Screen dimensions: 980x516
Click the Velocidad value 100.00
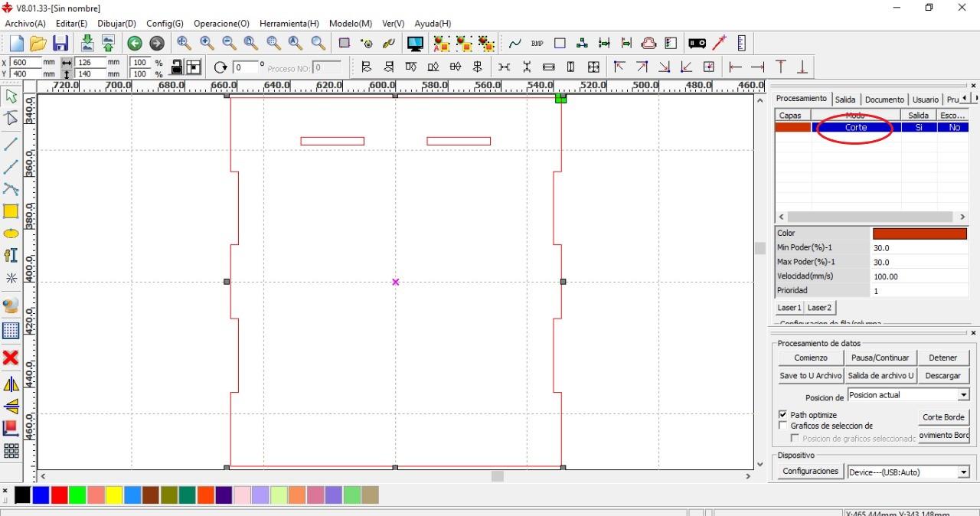[920, 276]
